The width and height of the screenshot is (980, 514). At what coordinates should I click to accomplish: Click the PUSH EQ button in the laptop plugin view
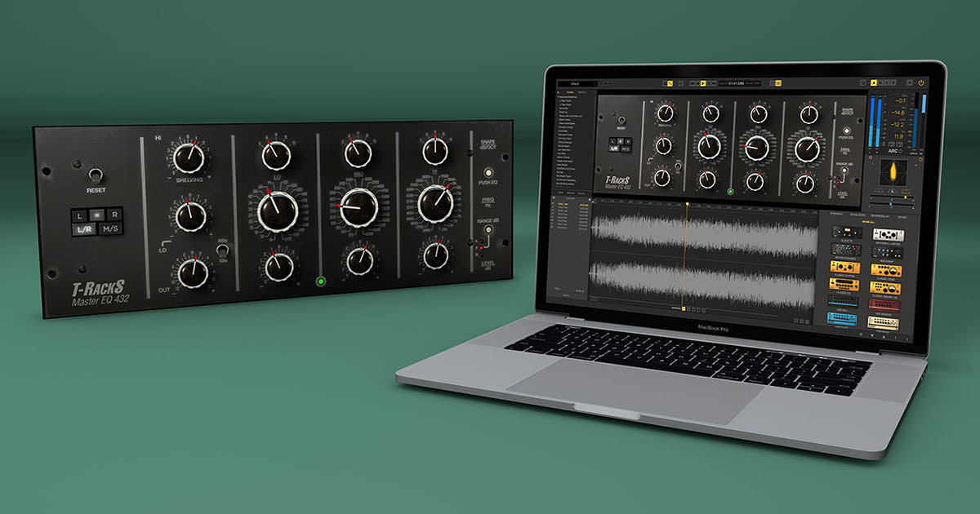click(x=846, y=131)
